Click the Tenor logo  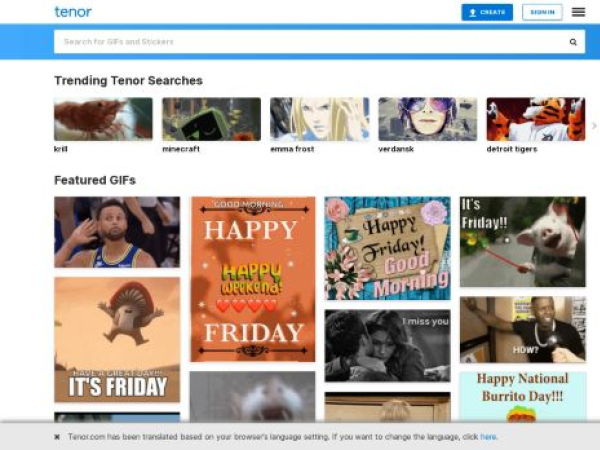(x=73, y=12)
